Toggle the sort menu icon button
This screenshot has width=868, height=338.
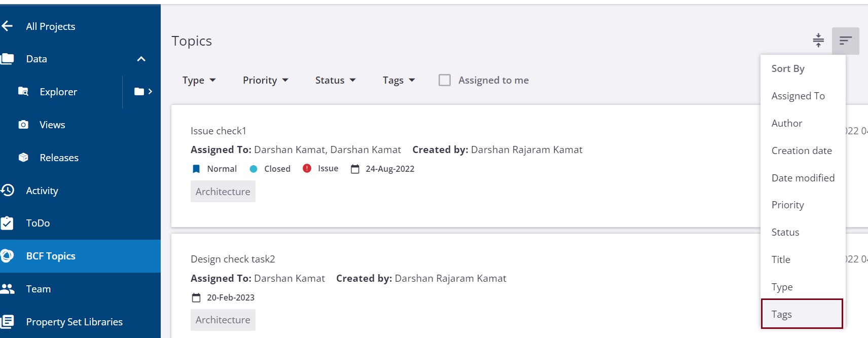click(x=845, y=41)
